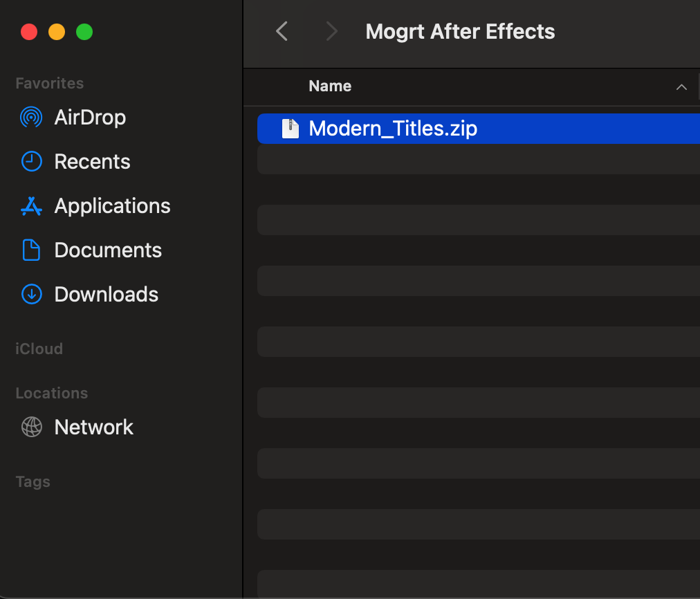
Task: Click the Favorites section header
Action: point(49,83)
